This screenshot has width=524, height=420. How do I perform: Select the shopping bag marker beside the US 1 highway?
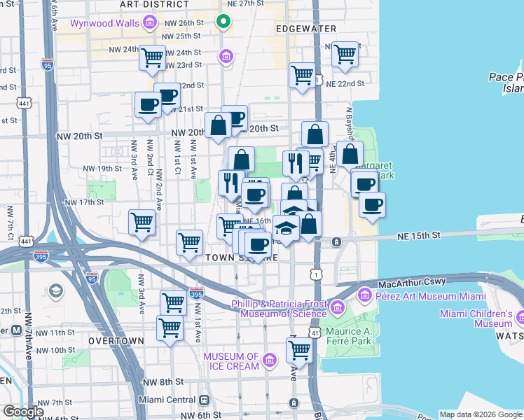point(315,134)
